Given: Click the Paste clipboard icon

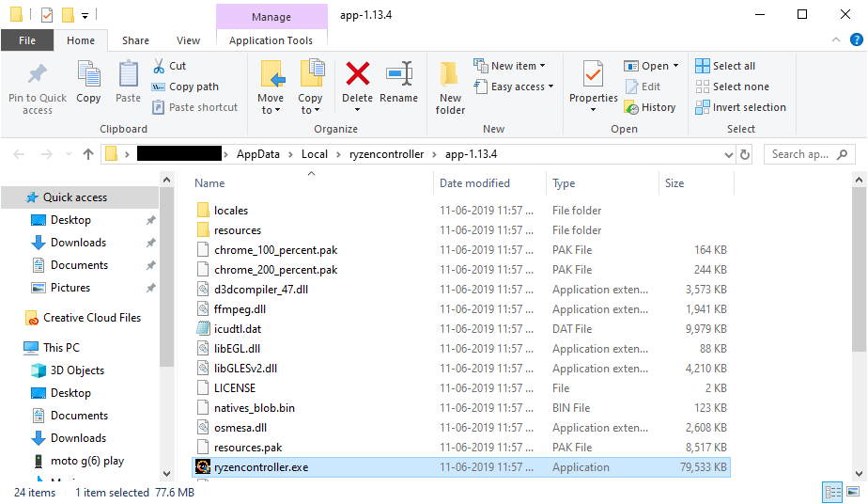Looking at the screenshot, I should click(129, 74).
